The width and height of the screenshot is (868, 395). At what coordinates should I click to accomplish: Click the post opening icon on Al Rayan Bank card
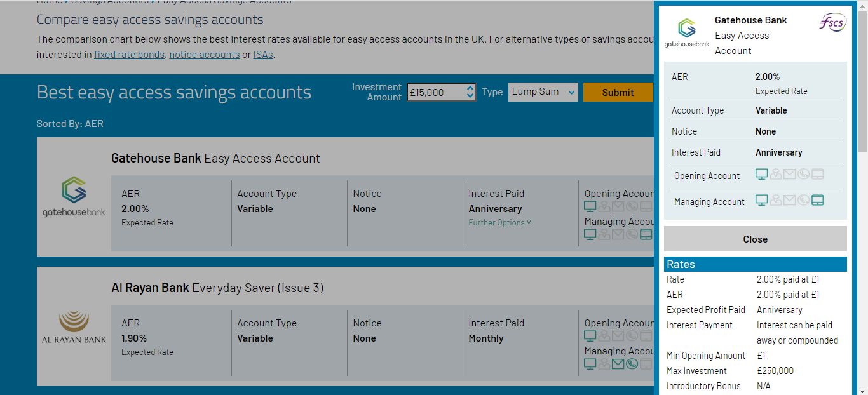(618, 336)
